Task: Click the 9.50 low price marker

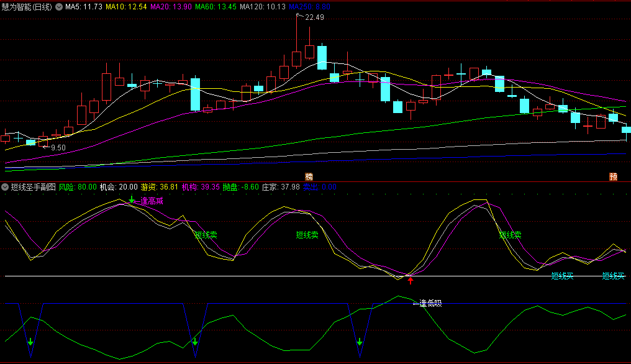Action: [x=58, y=147]
